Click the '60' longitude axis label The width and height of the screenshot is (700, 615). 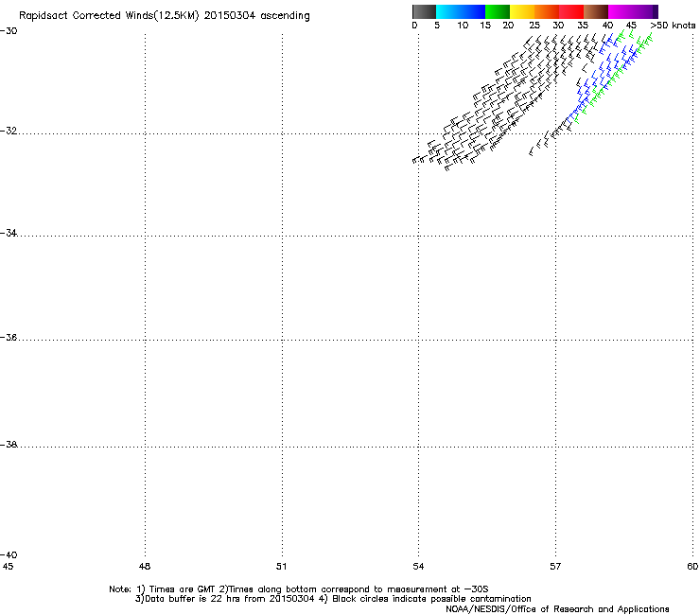[x=692, y=567]
